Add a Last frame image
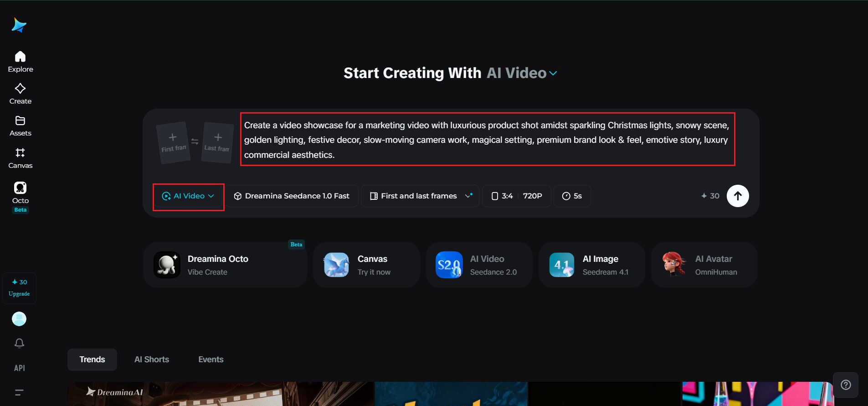This screenshot has width=868, height=406. [217, 142]
